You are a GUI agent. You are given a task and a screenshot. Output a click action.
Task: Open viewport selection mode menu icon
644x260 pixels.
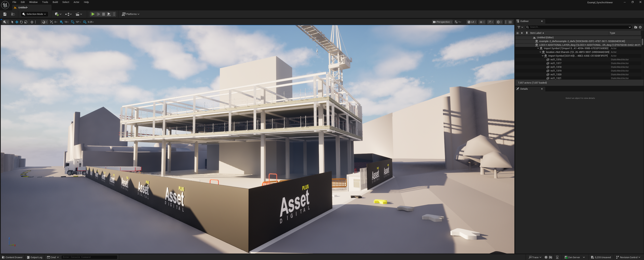[5, 22]
